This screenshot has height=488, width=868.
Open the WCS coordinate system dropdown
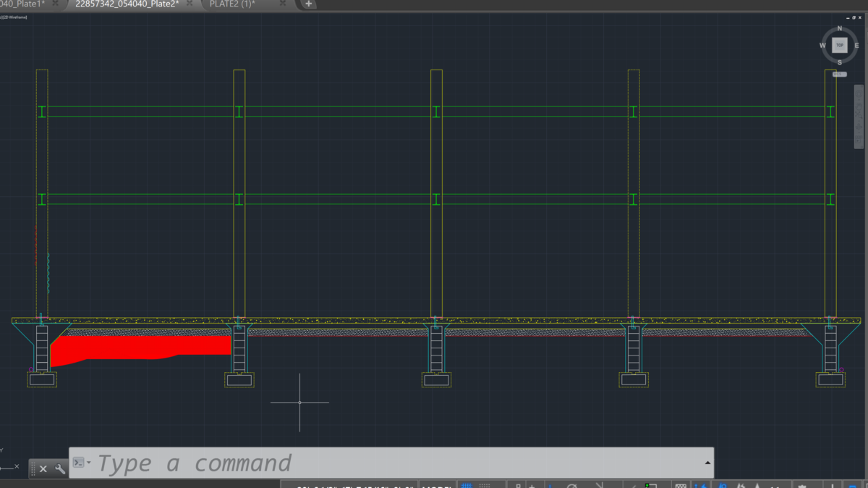840,74
